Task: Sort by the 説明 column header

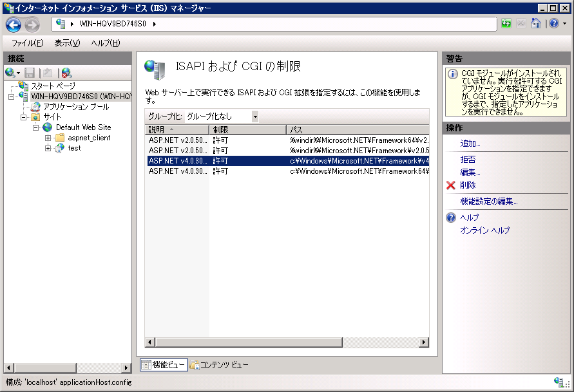Action: pos(177,130)
